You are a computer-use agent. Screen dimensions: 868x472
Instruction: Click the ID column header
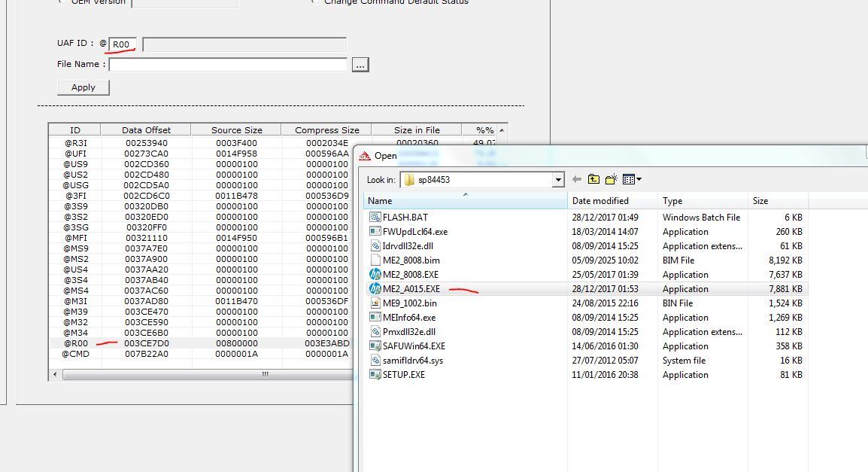(x=74, y=130)
